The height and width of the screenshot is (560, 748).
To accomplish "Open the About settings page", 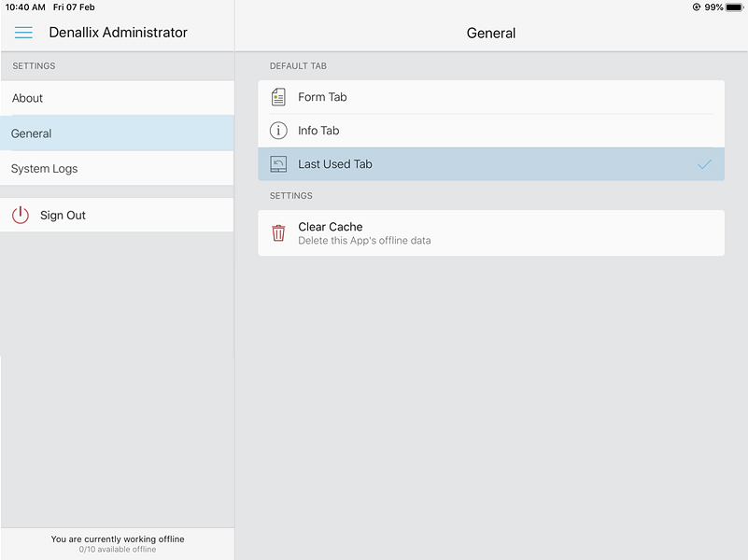I will [x=118, y=98].
